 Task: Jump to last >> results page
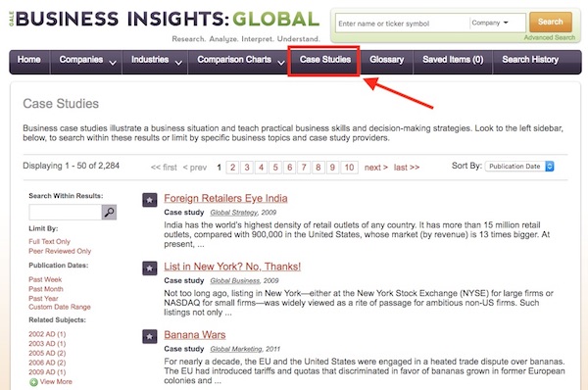pyautogui.click(x=407, y=168)
